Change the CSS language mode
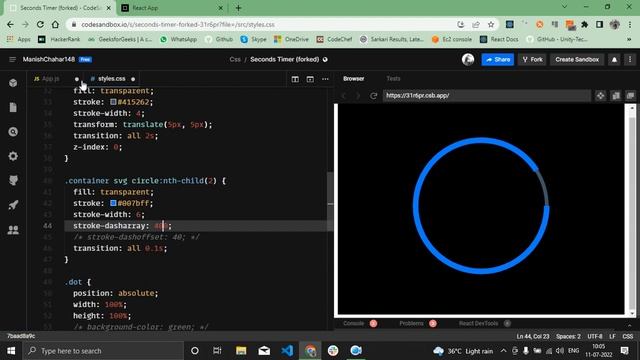The width and height of the screenshot is (640, 360). point(627,336)
